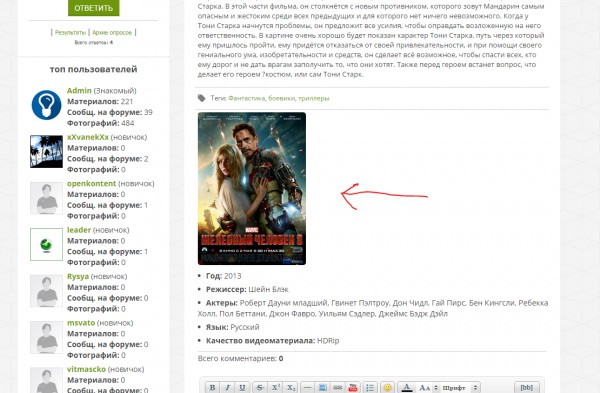Open the Архив опросов link
This screenshot has width=600, height=393.
tap(112, 33)
